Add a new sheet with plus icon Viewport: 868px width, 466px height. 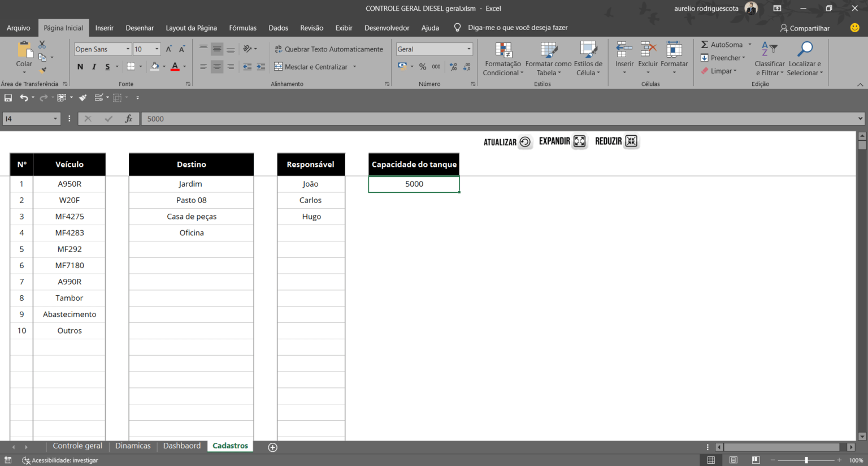tap(272, 447)
